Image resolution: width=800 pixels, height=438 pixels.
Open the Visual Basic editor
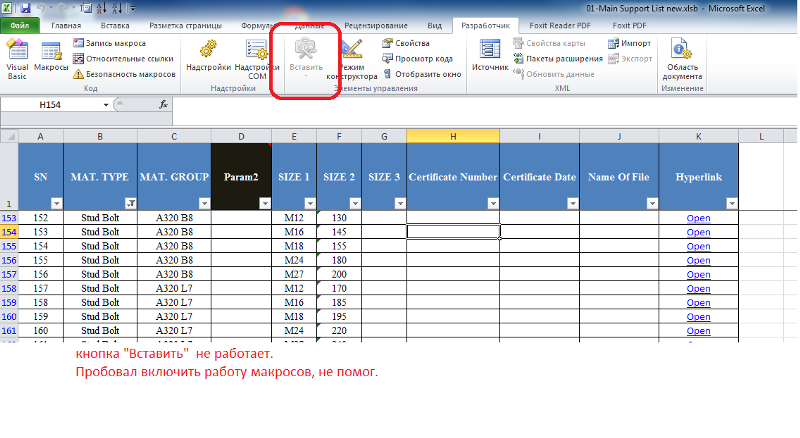pyautogui.click(x=17, y=58)
